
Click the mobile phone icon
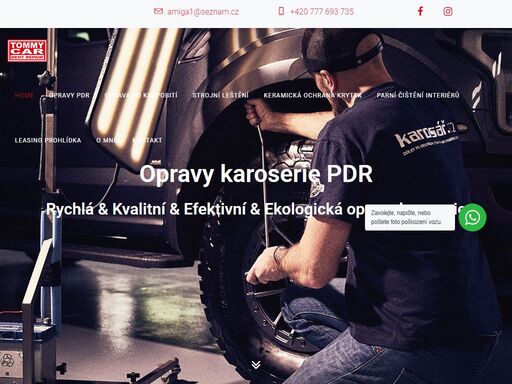281,11
